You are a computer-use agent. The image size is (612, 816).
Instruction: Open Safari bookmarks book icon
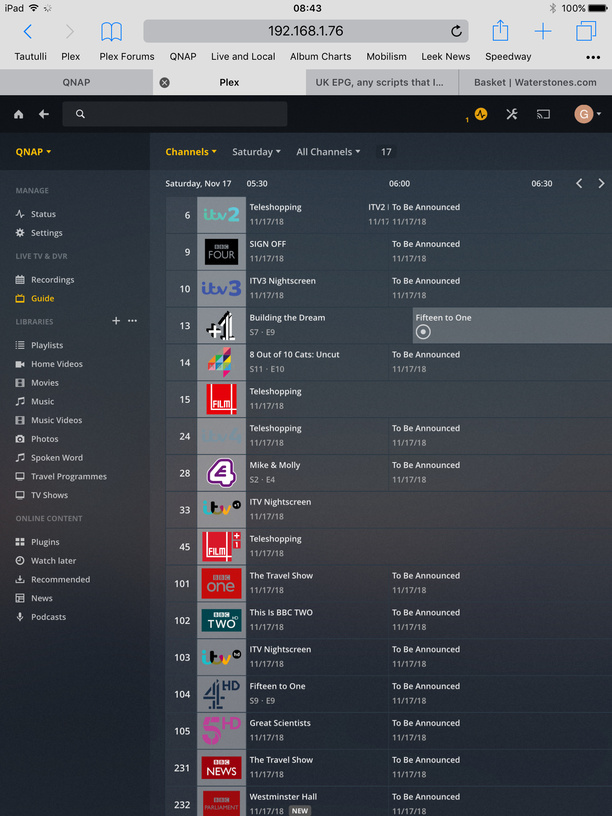(x=111, y=31)
